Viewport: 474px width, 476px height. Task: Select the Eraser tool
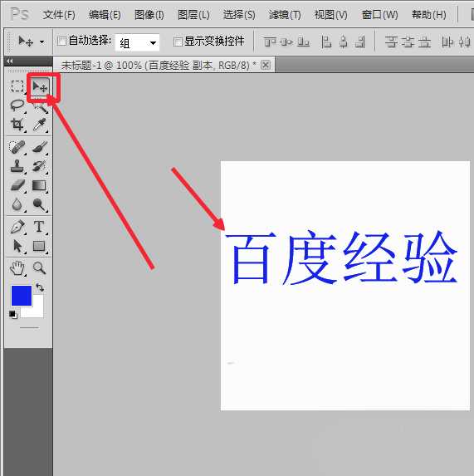point(17,185)
